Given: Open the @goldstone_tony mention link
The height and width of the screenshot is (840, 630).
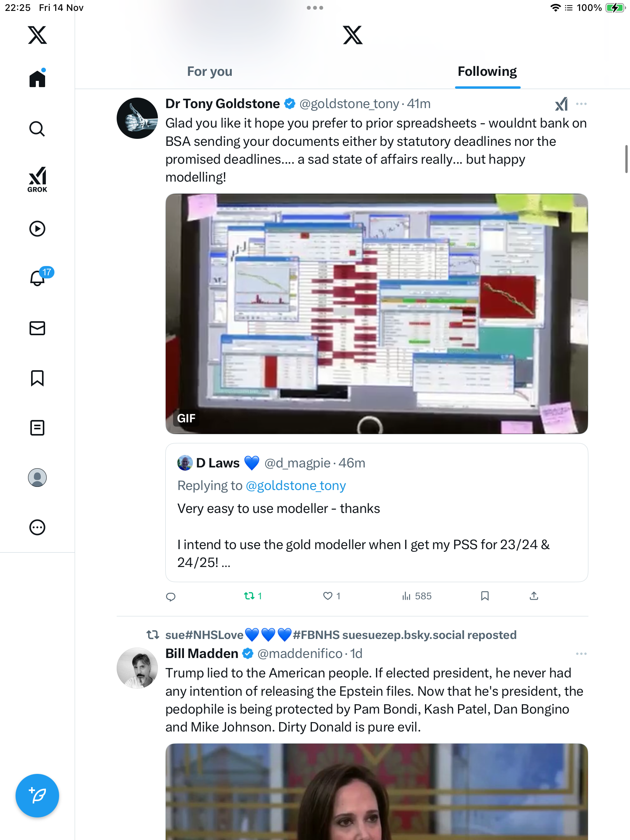Looking at the screenshot, I should pos(296,486).
